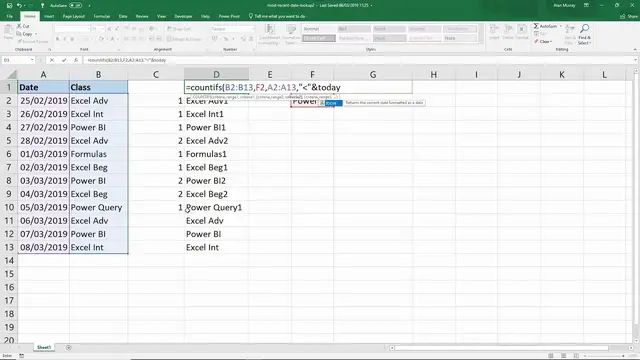This screenshot has width=640, height=360.
Task: Click the Select All corner triangle
Action: 11,75
